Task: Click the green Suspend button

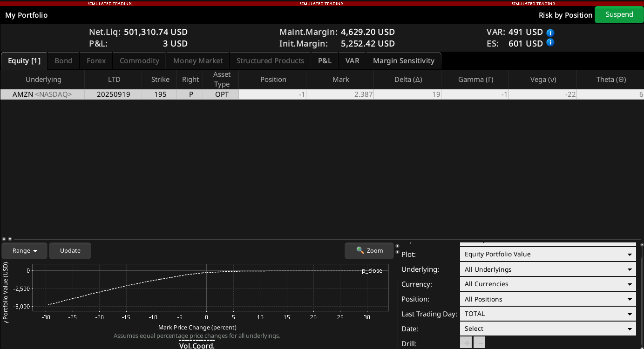Action: click(619, 15)
